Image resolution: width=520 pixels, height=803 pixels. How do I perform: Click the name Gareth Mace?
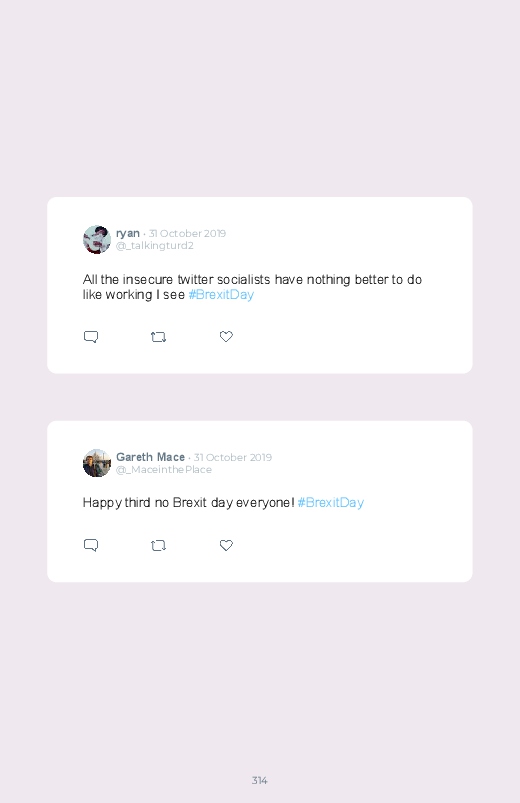pyautogui.click(x=150, y=457)
